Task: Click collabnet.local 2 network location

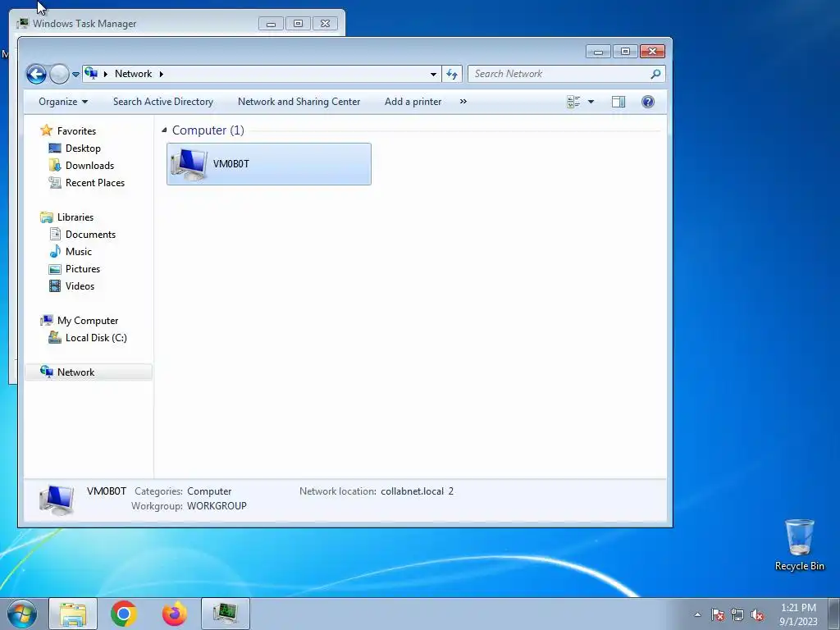Action: [x=417, y=491]
